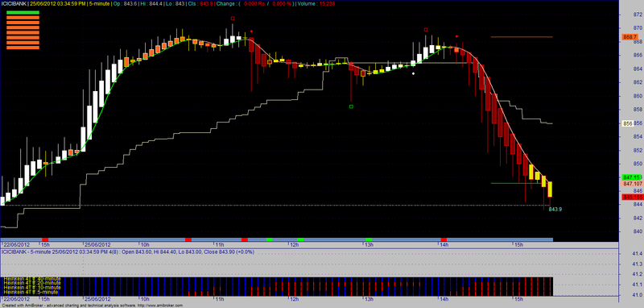Select the hollow red square marker near 11h peak
This screenshot has width=644, height=308.
coord(233,18)
